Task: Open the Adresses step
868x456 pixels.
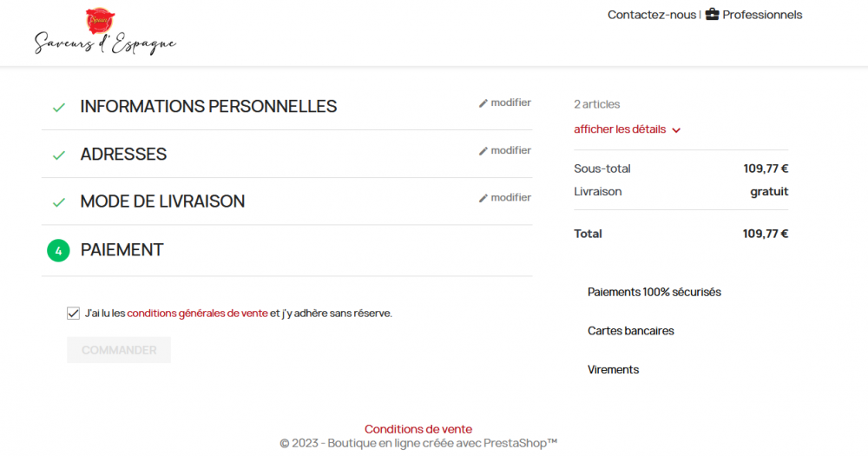Action: [x=123, y=154]
